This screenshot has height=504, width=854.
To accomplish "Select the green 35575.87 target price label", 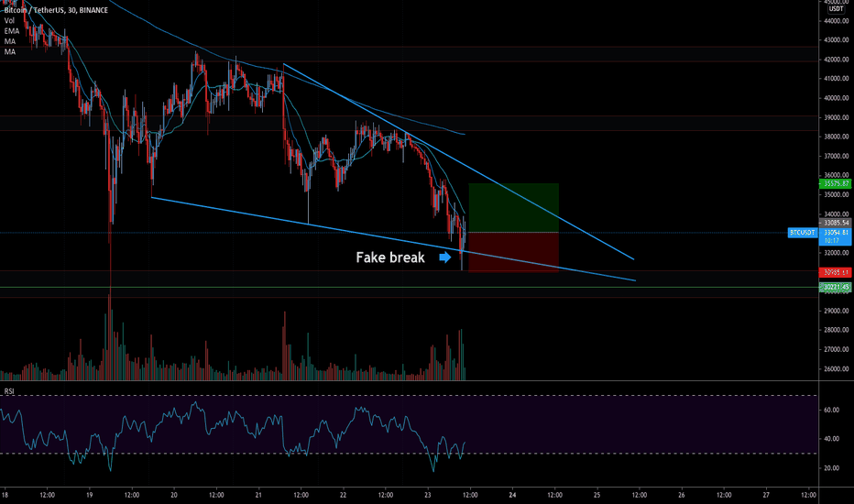I will [x=835, y=184].
